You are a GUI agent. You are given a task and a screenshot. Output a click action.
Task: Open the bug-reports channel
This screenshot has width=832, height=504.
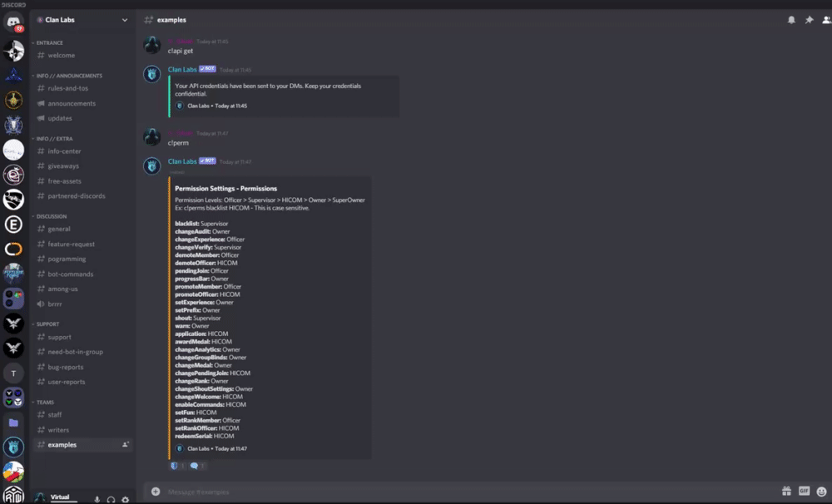(x=82, y=367)
